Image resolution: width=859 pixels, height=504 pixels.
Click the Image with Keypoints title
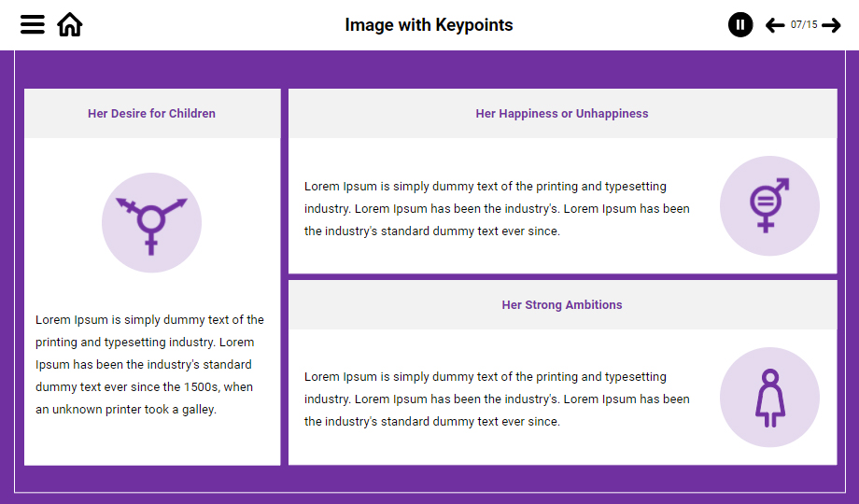tap(429, 25)
